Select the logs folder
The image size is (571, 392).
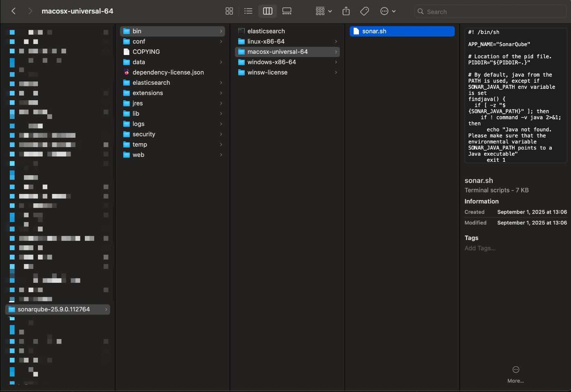tap(173, 124)
